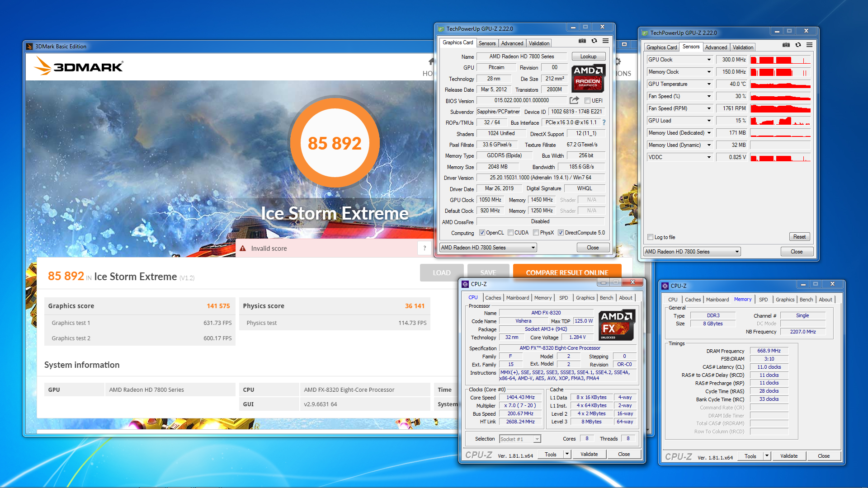Open the Caches tab in front CPU-Z window

click(x=493, y=298)
